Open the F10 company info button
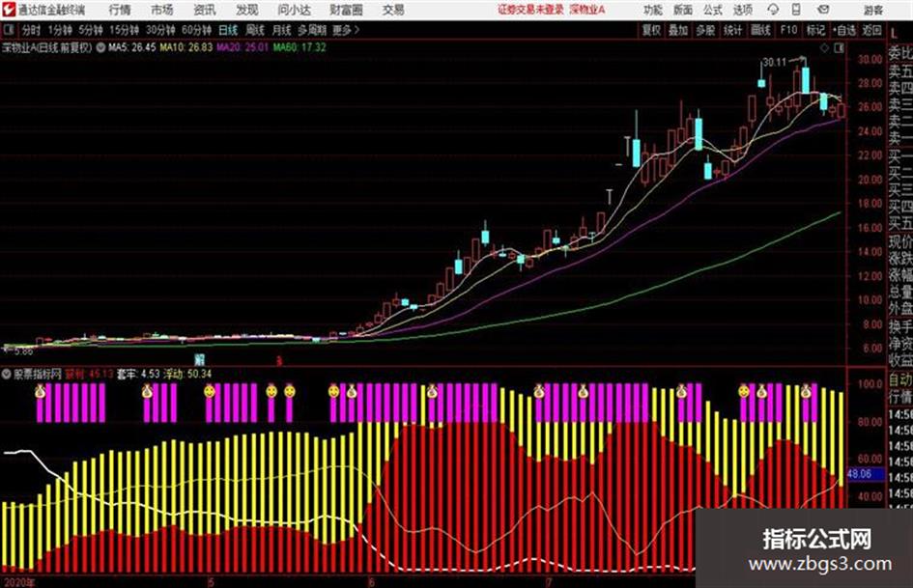 pyautogui.click(x=788, y=30)
